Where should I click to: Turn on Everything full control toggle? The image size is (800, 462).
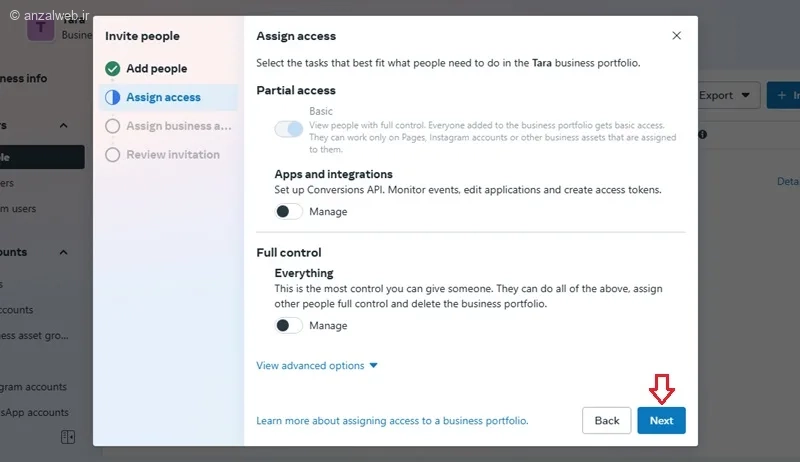tap(289, 326)
